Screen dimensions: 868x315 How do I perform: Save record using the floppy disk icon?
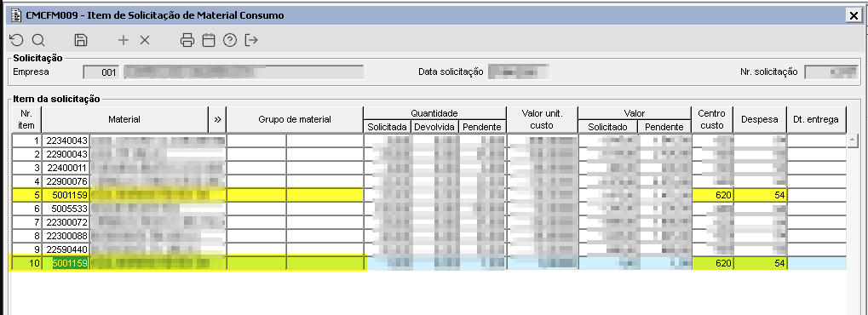coord(81,40)
